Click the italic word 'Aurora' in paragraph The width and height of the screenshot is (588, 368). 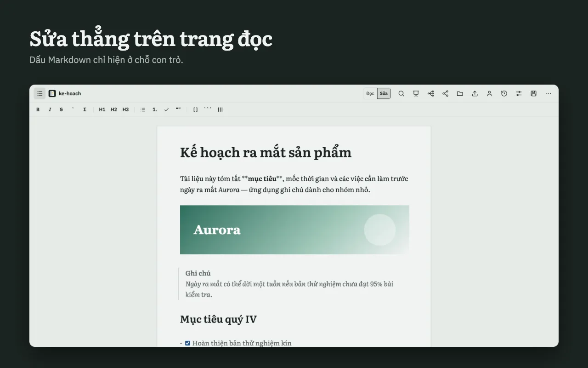pyautogui.click(x=229, y=190)
